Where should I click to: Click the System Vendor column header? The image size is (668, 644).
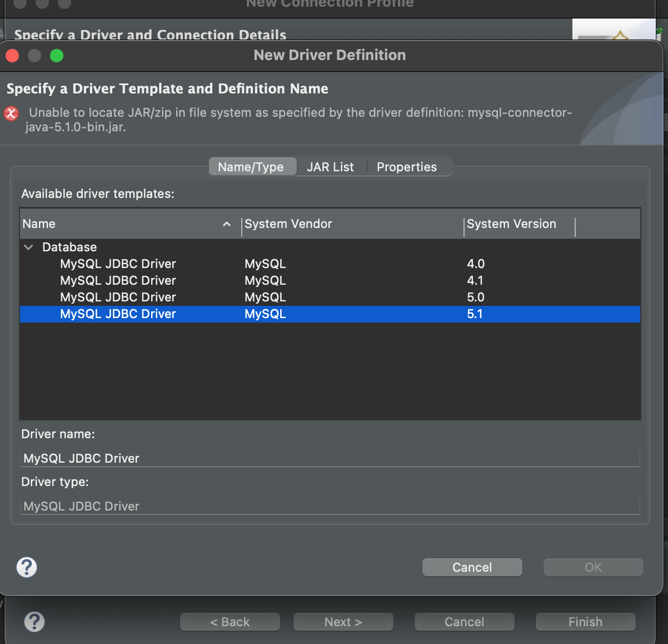(x=353, y=224)
